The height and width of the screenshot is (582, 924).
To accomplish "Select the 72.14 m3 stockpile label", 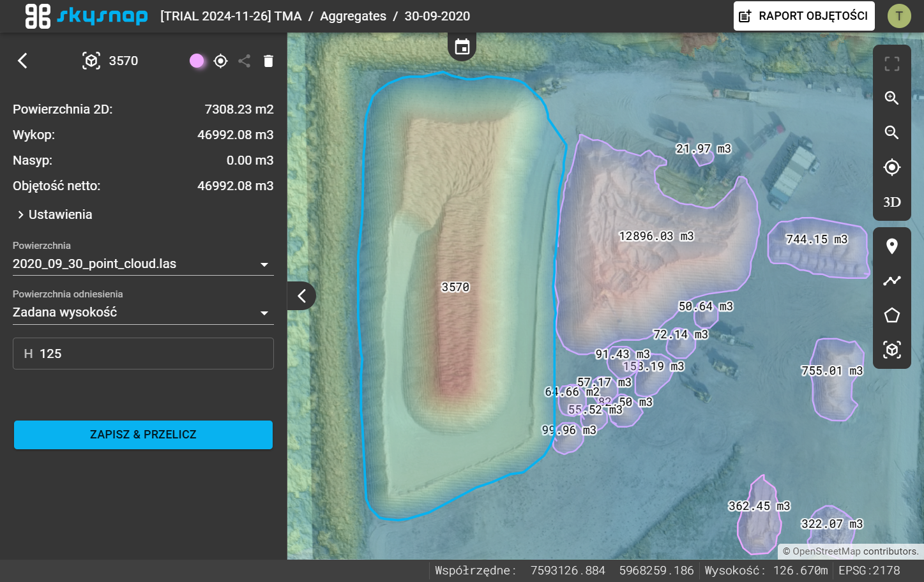I will click(x=681, y=334).
